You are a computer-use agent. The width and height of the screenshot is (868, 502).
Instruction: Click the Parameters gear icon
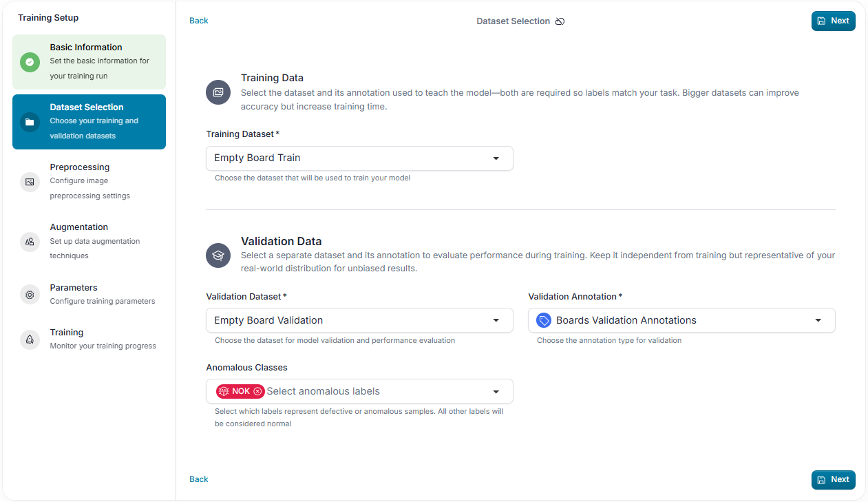[30, 295]
